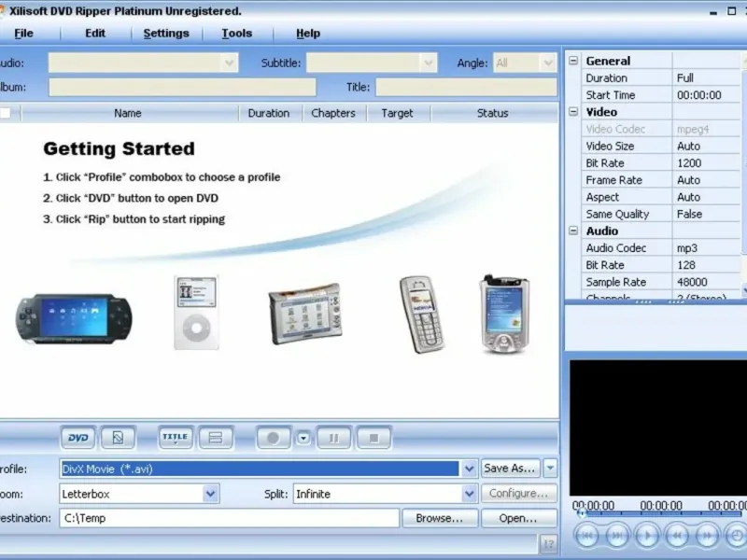
Task: Select the Frame Rate value cell
Action: [x=707, y=180]
